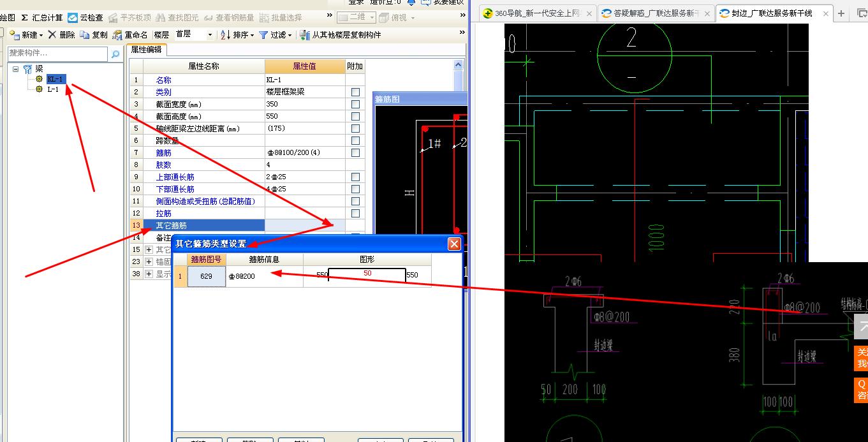This screenshot has height=442, width=868.
Task: Click the 箍筋 value cell Φ8@100/200(4)
Action: click(305, 152)
